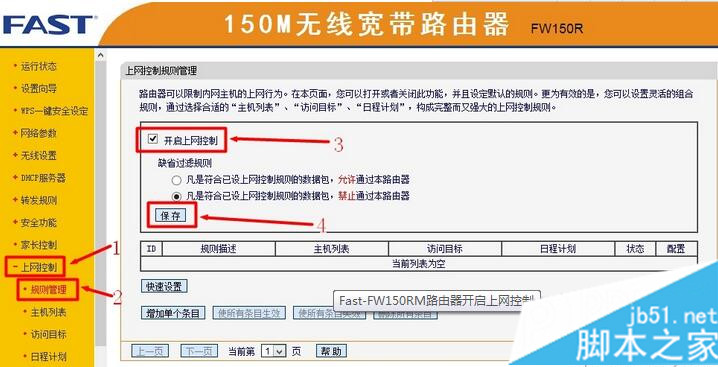
Task: Expand the 无线设置 menu
Action: [x=38, y=156]
